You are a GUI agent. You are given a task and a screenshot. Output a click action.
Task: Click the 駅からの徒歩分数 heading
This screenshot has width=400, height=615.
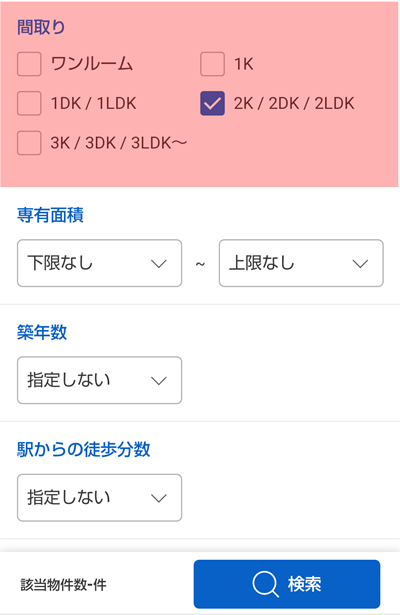pyautogui.click(x=84, y=449)
